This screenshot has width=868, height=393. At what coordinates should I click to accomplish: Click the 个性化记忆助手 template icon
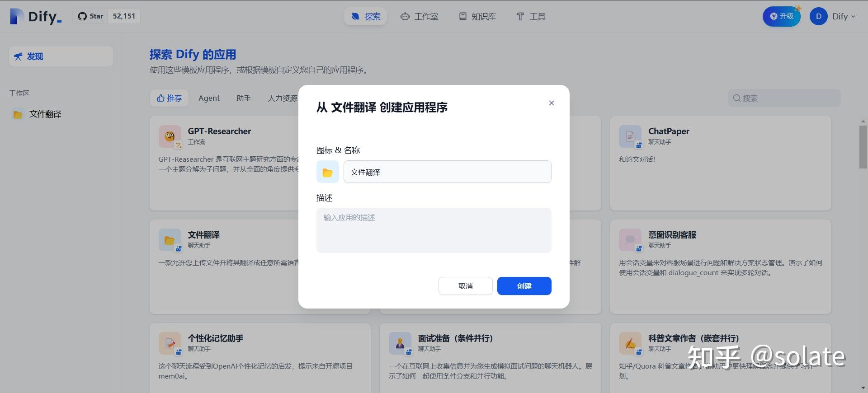click(x=170, y=343)
